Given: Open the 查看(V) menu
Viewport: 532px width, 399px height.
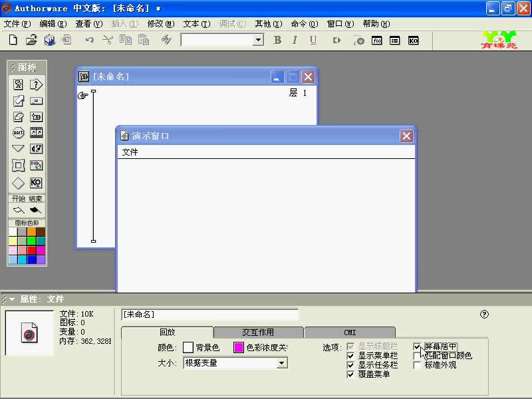Looking at the screenshot, I should tap(89, 24).
